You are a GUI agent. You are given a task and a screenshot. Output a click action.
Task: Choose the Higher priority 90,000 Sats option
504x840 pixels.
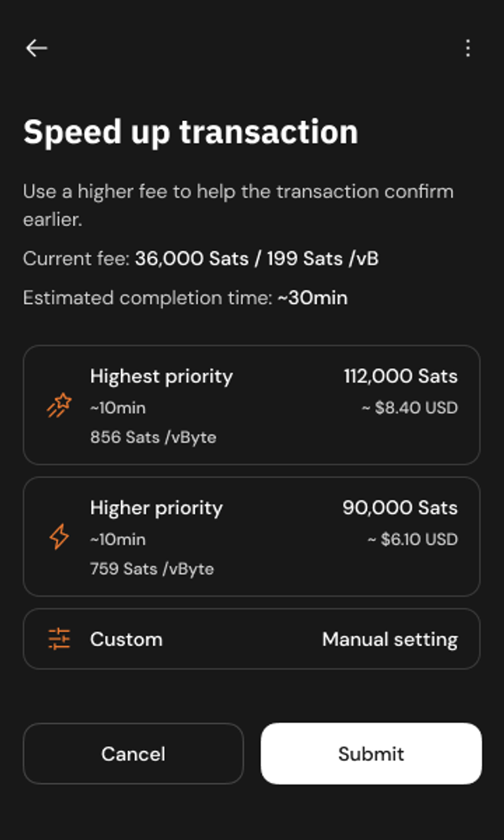[252, 536]
